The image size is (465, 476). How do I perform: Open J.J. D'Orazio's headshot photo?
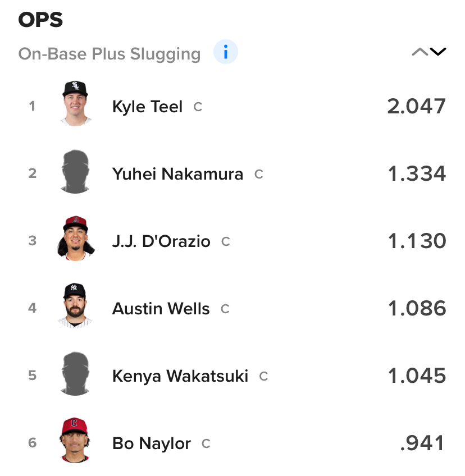tap(75, 239)
